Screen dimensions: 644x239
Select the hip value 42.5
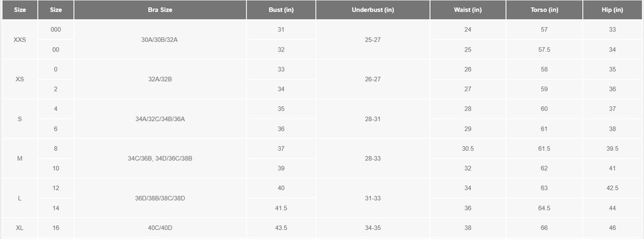[x=612, y=188]
